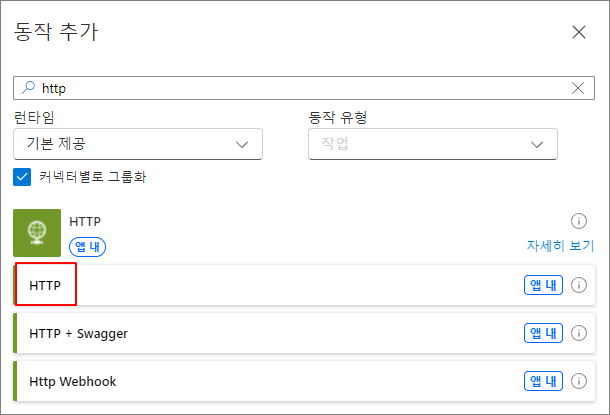Click the magnifier search icon
Screen dimensions: 610x415
(x=28, y=88)
